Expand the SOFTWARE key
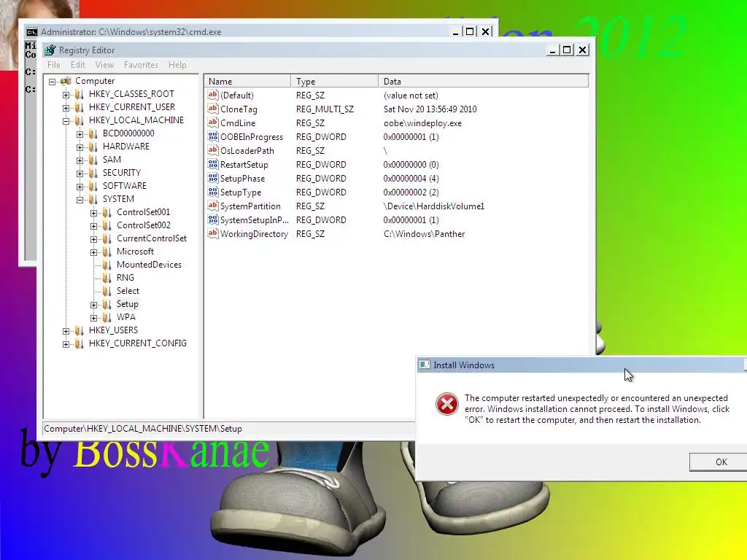 80,187
